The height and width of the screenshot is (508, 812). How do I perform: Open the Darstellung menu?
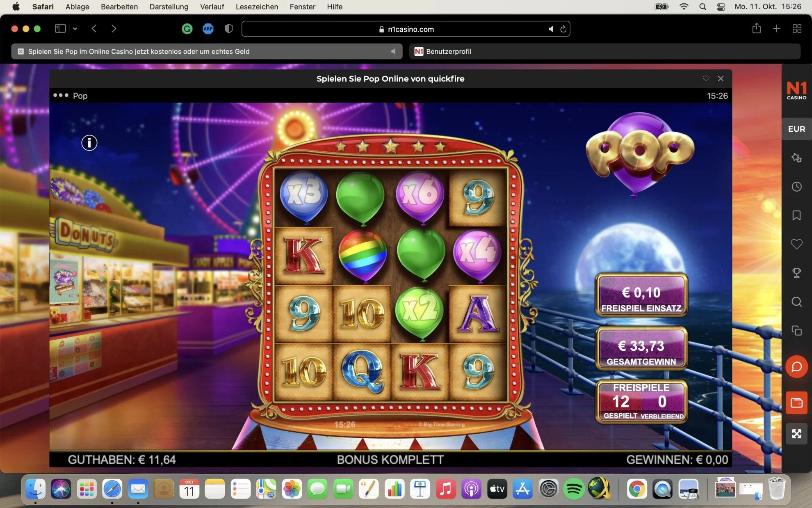(169, 7)
